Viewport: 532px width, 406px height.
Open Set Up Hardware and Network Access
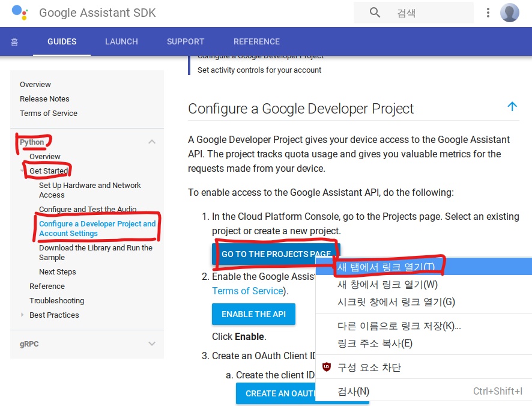90,190
